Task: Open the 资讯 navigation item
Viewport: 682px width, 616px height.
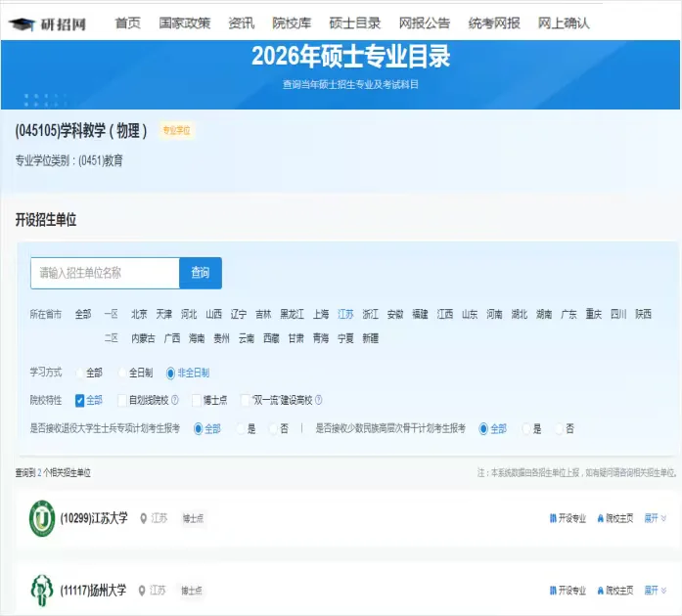Action: (x=241, y=22)
